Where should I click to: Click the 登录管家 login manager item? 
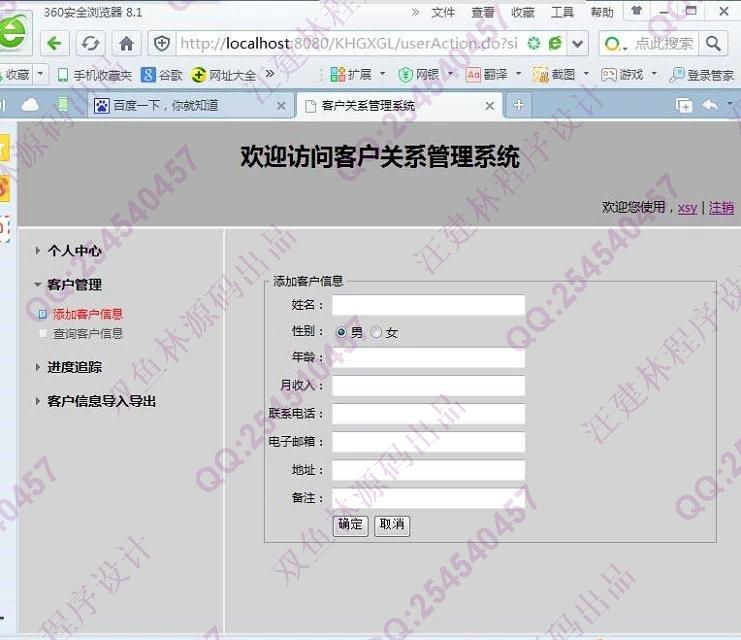coord(702,75)
